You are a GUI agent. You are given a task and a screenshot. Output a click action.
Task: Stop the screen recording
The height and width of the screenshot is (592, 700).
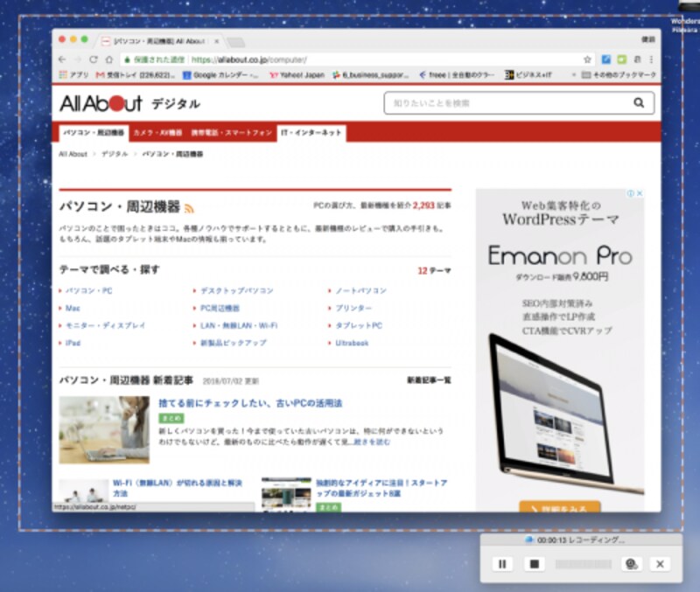tap(535, 565)
